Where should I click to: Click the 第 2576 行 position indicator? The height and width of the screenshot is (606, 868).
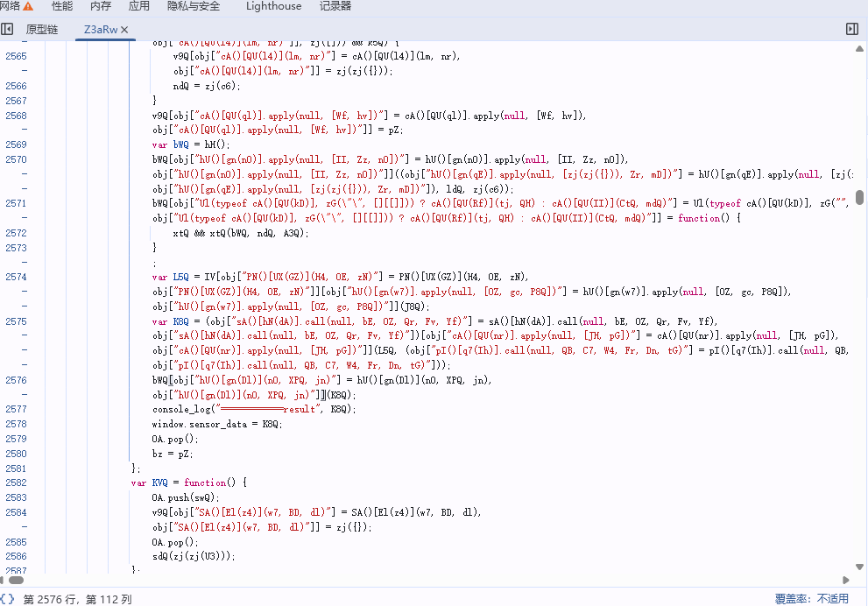pos(77,599)
